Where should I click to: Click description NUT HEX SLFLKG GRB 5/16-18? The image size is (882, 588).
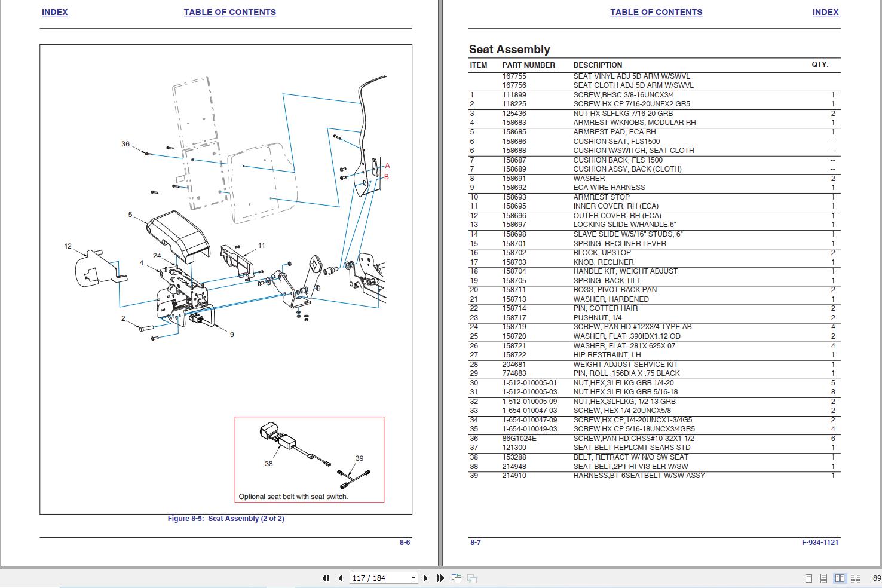pyautogui.click(x=626, y=393)
